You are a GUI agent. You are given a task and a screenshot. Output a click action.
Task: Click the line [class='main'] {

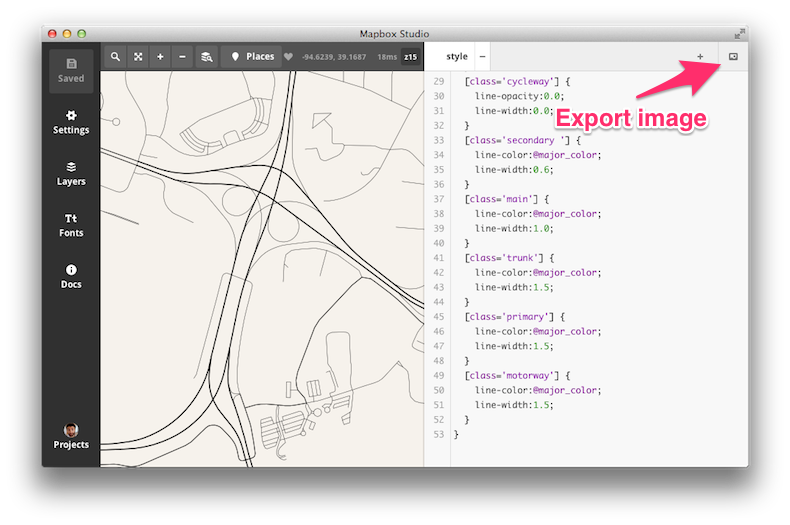[x=506, y=199]
